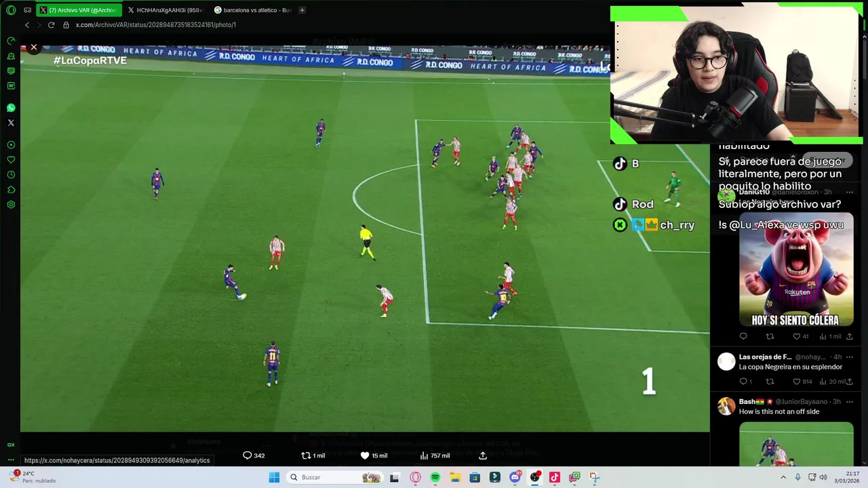Open the weather widget showing 24°C
This screenshot has height=488, width=868.
(33, 477)
